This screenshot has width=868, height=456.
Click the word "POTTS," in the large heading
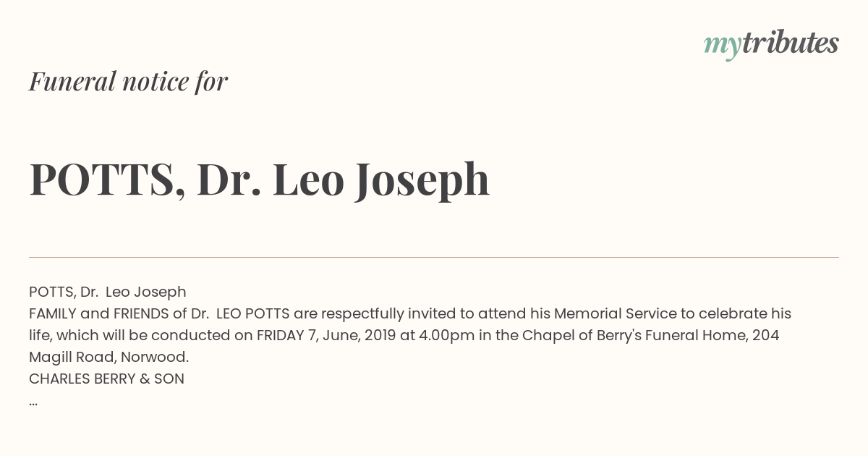point(107,180)
